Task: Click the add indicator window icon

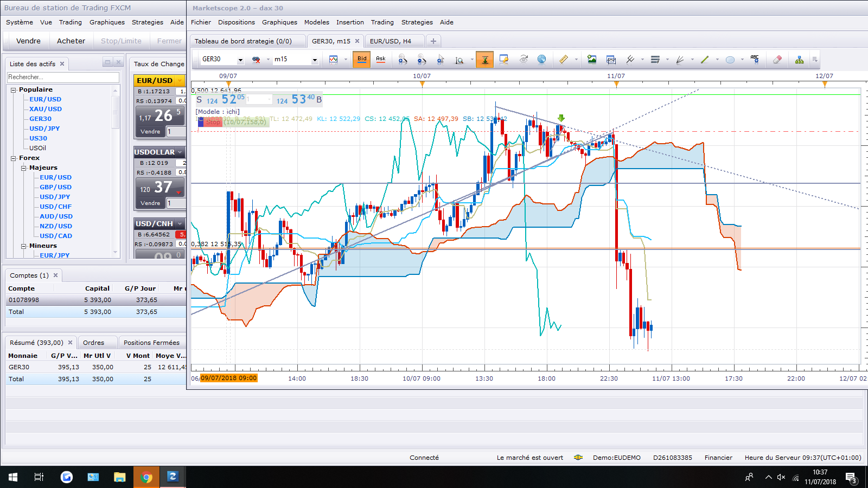Action: coord(611,60)
